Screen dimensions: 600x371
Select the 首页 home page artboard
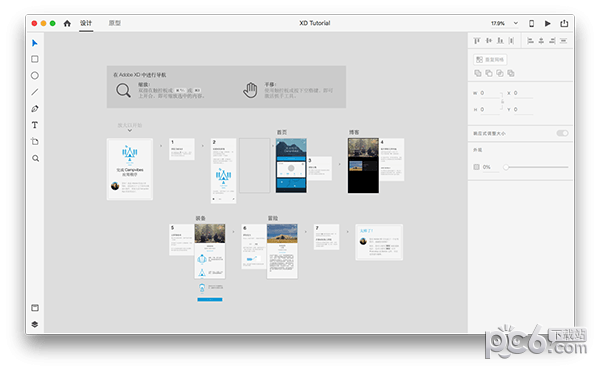[x=291, y=166]
